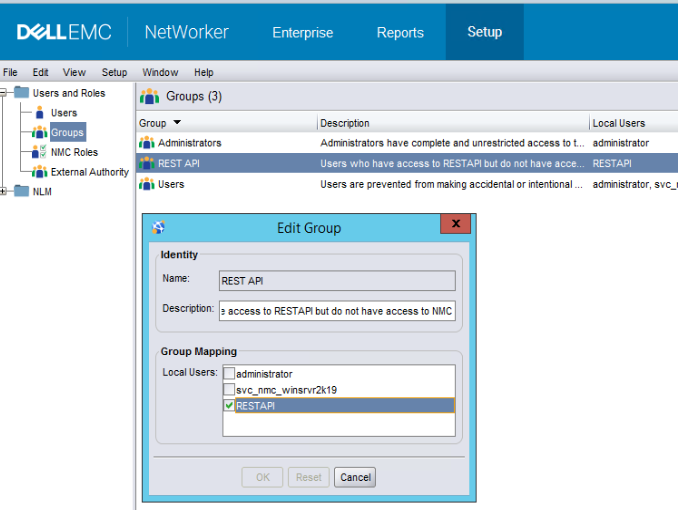678x510 pixels.
Task: Uncheck the RESTAPI local user checkbox
Action: pos(229,405)
